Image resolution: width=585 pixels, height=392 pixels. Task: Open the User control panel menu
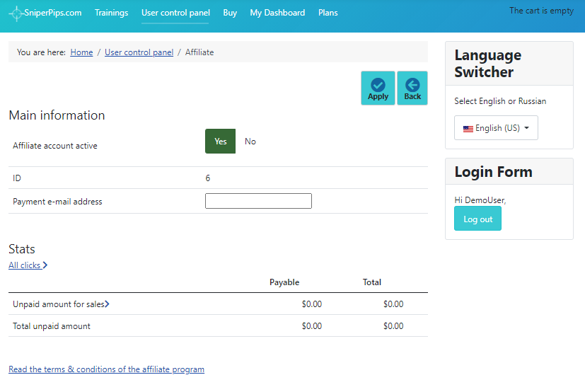click(175, 13)
